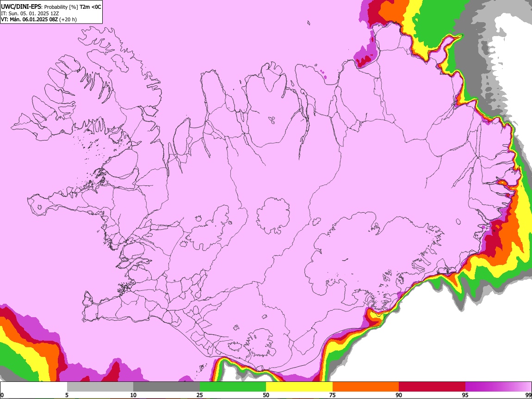Screen dimensions: 532x399
Task: Click the purple-pink 95–99% legend gradient segment
Action: coord(498,387)
